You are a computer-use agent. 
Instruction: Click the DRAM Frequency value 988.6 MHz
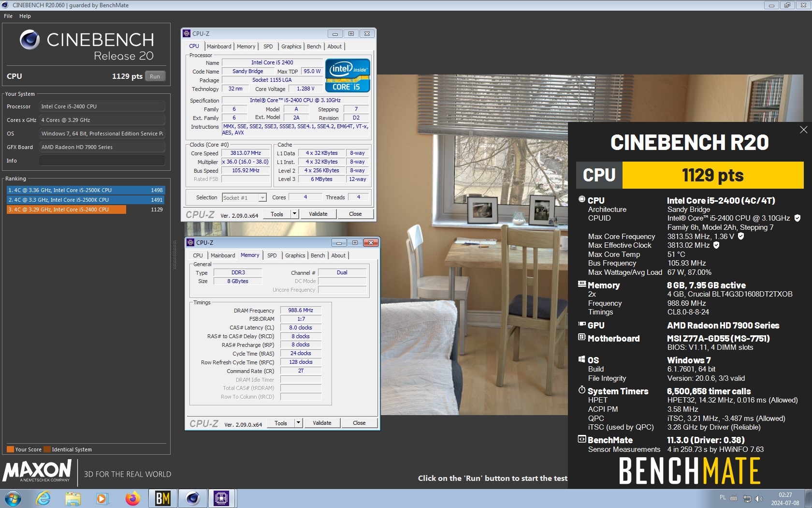coord(301,311)
